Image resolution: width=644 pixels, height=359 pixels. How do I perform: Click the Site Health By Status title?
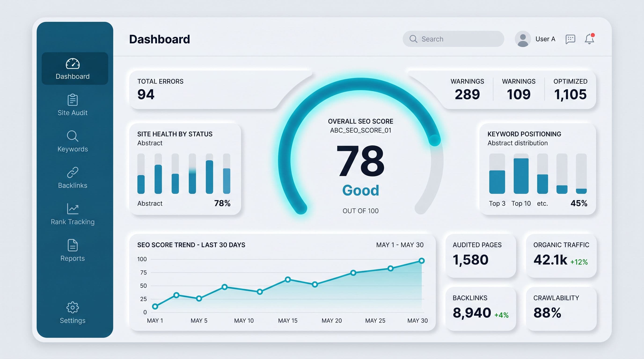coord(175,134)
